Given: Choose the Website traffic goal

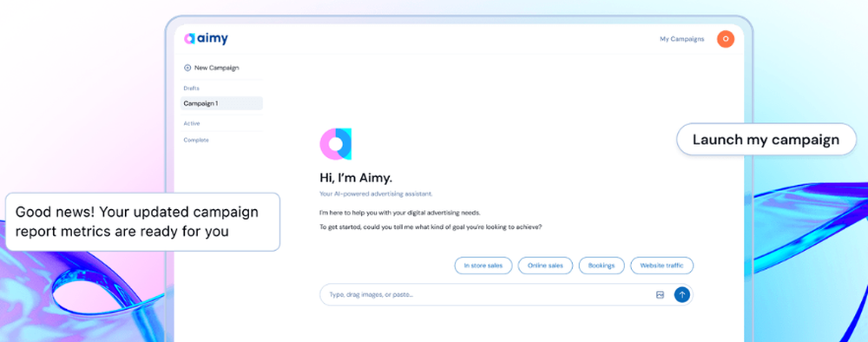Looking at the screenshot, I should coord(661,266).
